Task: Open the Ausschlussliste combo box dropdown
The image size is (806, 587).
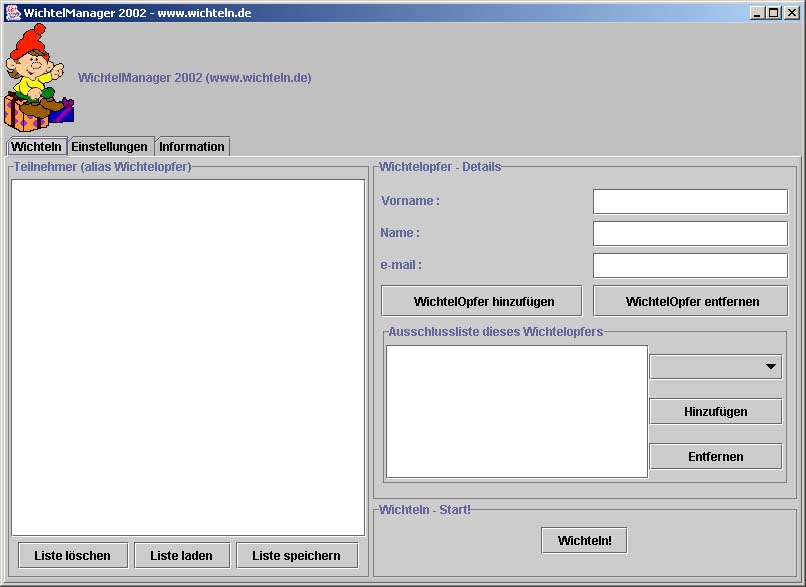Action: click(716, 367)
